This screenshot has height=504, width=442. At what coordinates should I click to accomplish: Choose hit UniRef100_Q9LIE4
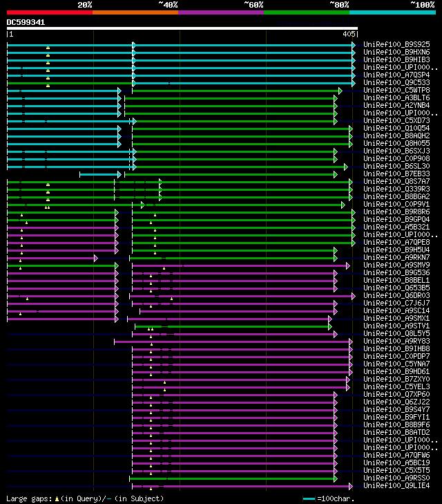(396, 485)
